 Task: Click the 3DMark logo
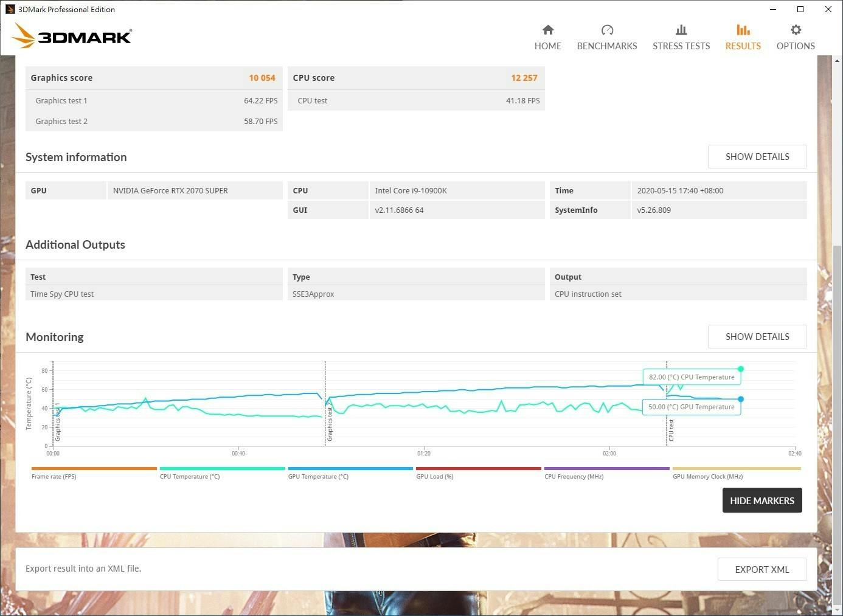click(x=72, y=36)
